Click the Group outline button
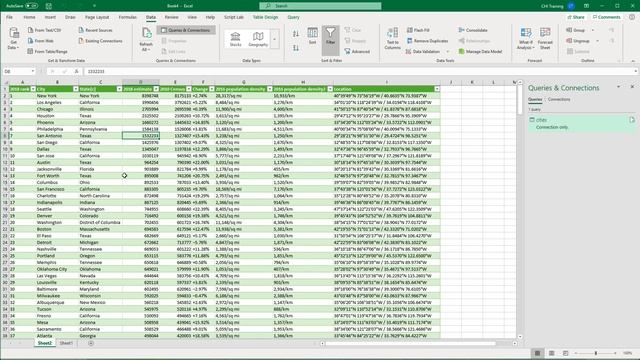640x360 pixels. (x=576, y=30)
